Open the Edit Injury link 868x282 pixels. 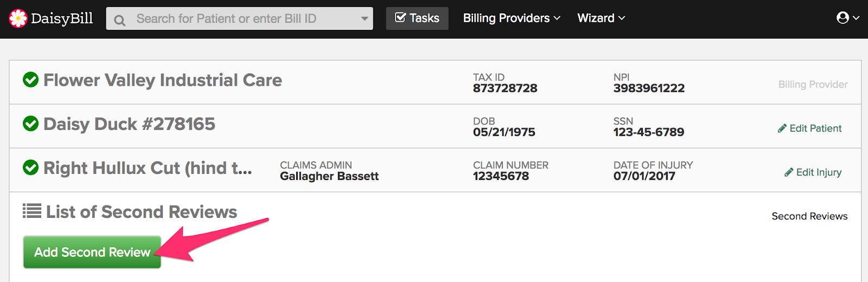[x=813, y=172]
